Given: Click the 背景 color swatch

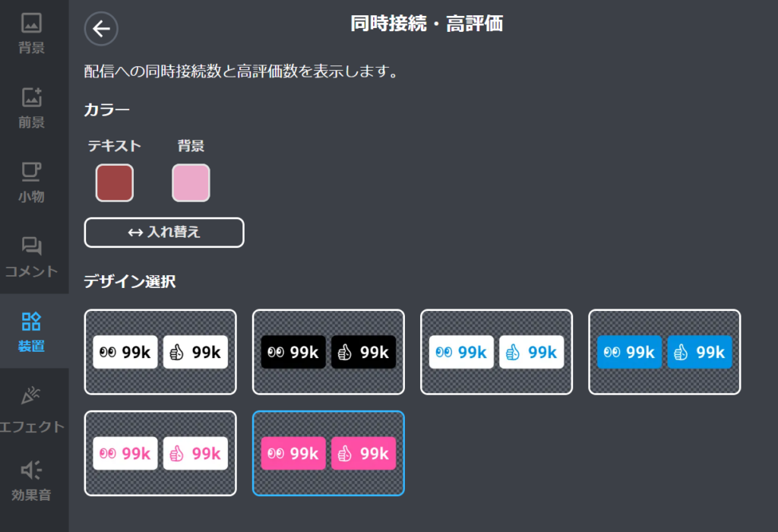Looking at the screenshot, I should click(x=191, y=183).
